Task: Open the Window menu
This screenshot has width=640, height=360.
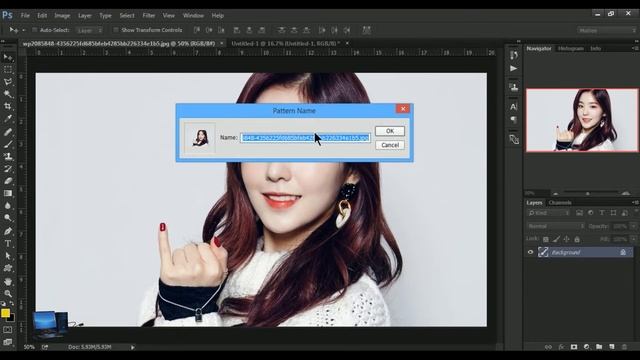Action: [193, 16]
